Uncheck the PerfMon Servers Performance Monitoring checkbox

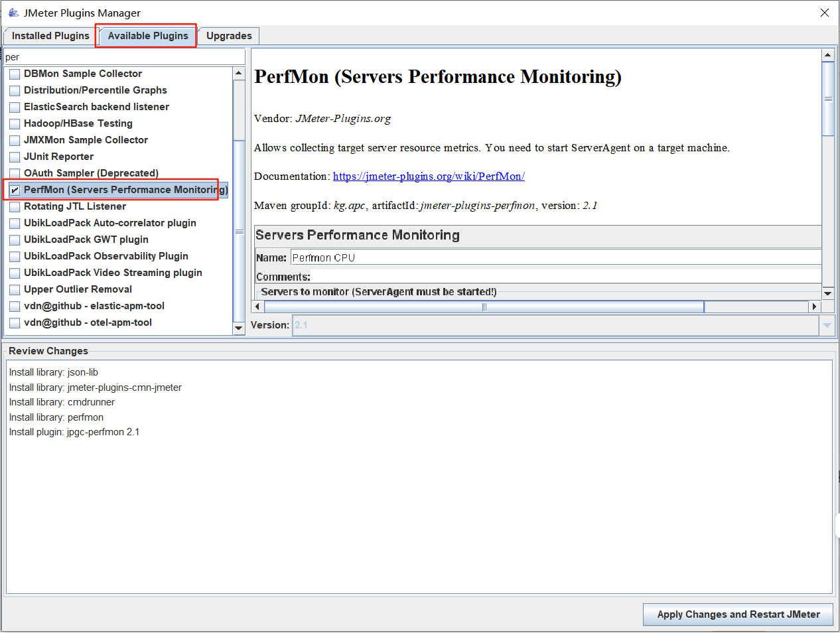tap(15, 190)
